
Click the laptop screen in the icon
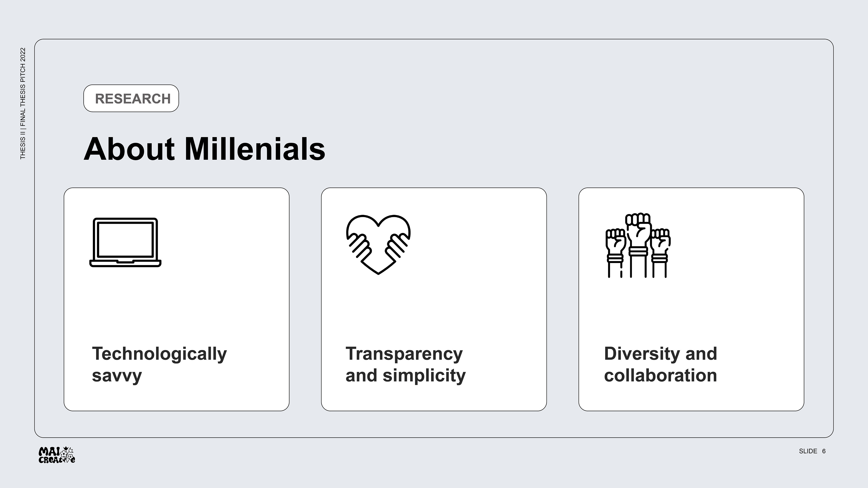pyautogui.click(x=125, y=239)
